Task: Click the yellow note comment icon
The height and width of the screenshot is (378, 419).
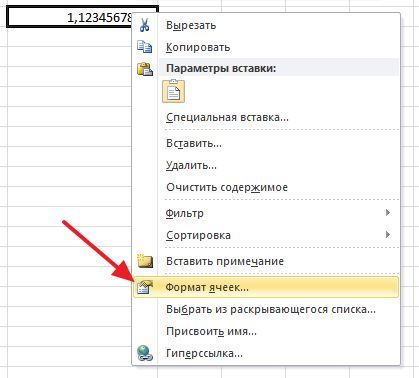Action: 145,261
